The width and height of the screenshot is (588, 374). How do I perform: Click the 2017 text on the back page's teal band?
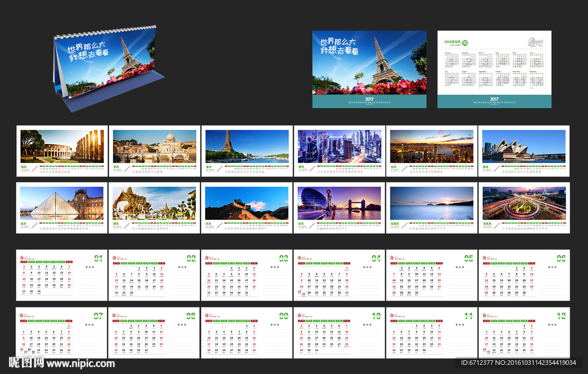click(x=494, y=99)
